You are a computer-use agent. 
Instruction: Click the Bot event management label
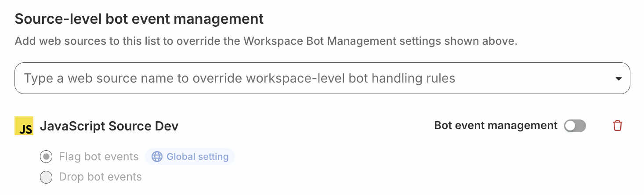pos(496,126)
